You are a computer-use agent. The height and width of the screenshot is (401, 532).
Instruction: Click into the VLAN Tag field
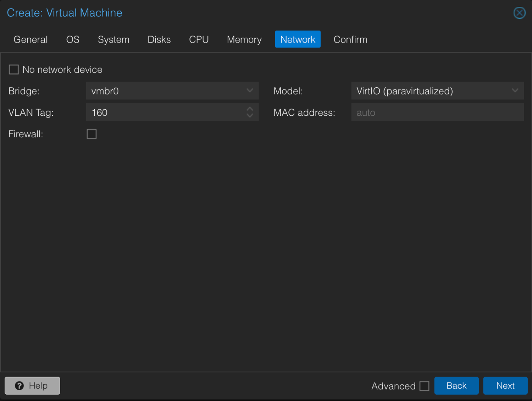[165, 112]
